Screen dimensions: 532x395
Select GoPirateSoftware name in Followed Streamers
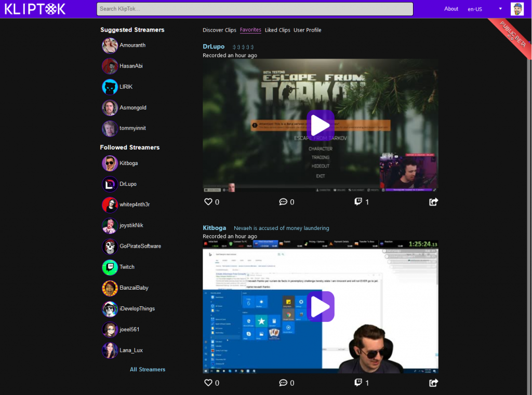140,247
